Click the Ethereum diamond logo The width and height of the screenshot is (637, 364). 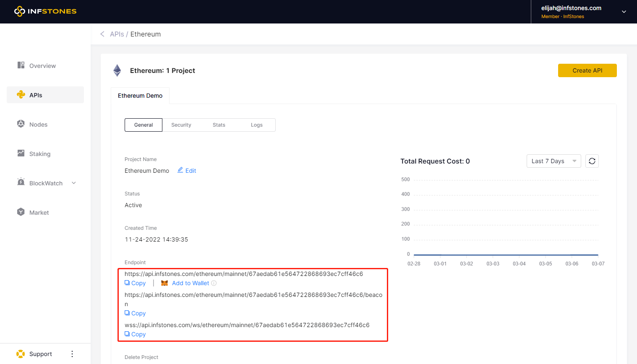pyautogui.click(x=117, y=70)
